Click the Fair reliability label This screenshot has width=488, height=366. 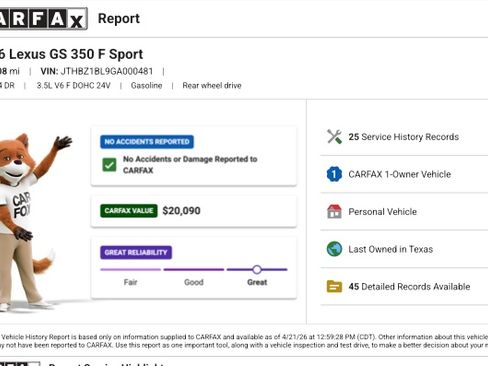click(x=130, y=282)
